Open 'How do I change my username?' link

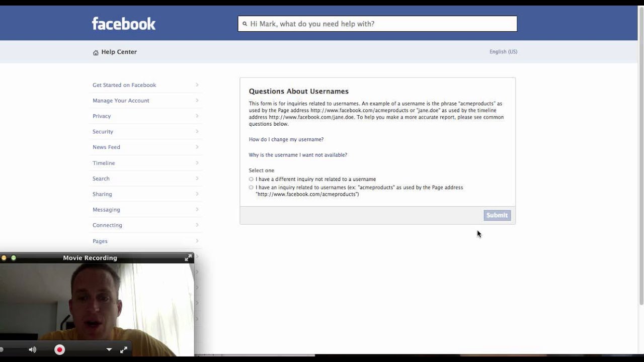pyautogui.click(x=286, y=139)
